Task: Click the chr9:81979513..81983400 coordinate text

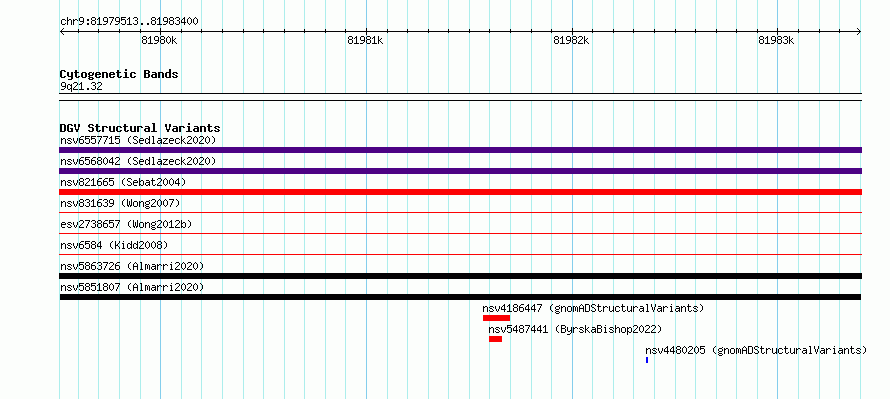Action: tap(129, 22)
